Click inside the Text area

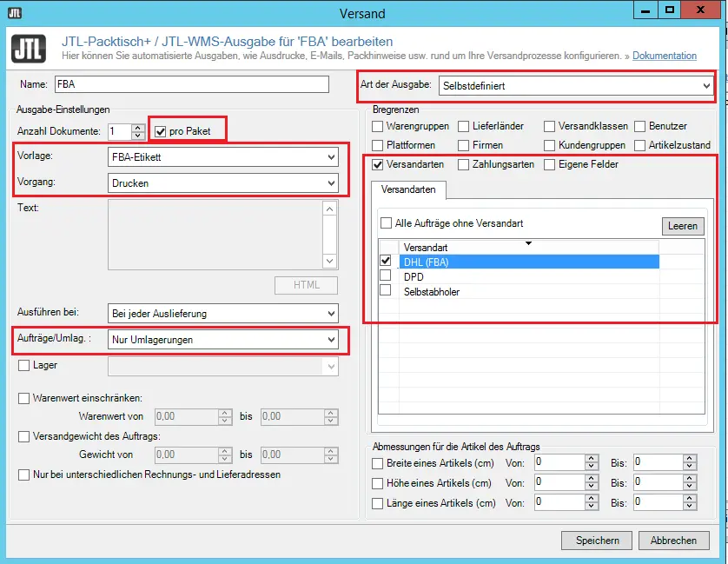pos(215,235)
